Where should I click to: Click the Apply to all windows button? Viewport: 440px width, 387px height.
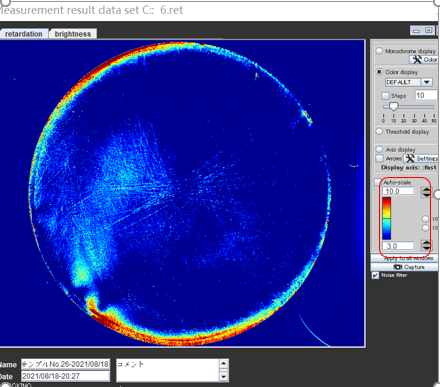(x=405, y=258)
